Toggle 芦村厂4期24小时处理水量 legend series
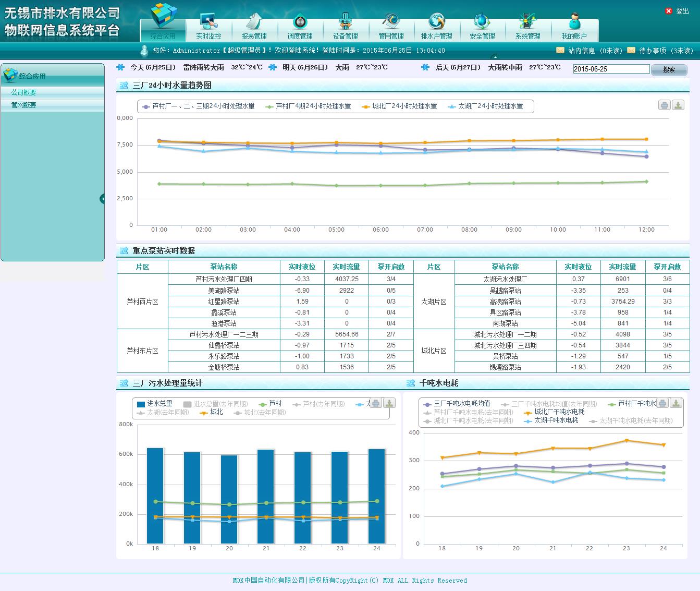Viewport: 700px width, 591px height. click(x=308, y=106)
